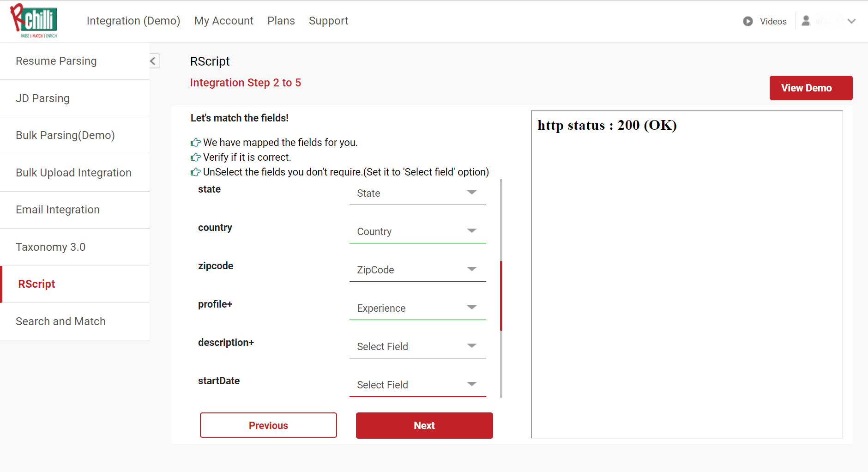Click the View Demo button
This screenshot has width=868, height=472.
pyautogui.click(x=811, y=88)
